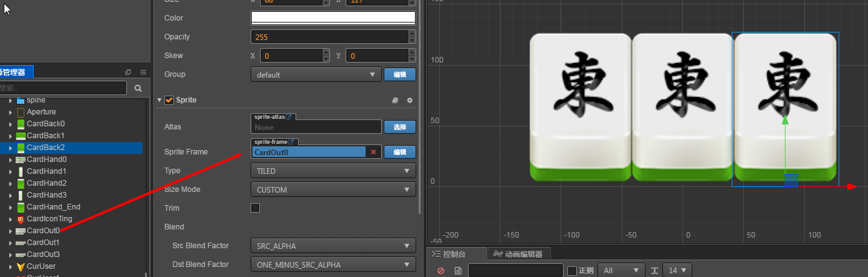Select the CardOut0 tree row
Image resolution: width=868 pixels, height=277 pixels.
71,231
